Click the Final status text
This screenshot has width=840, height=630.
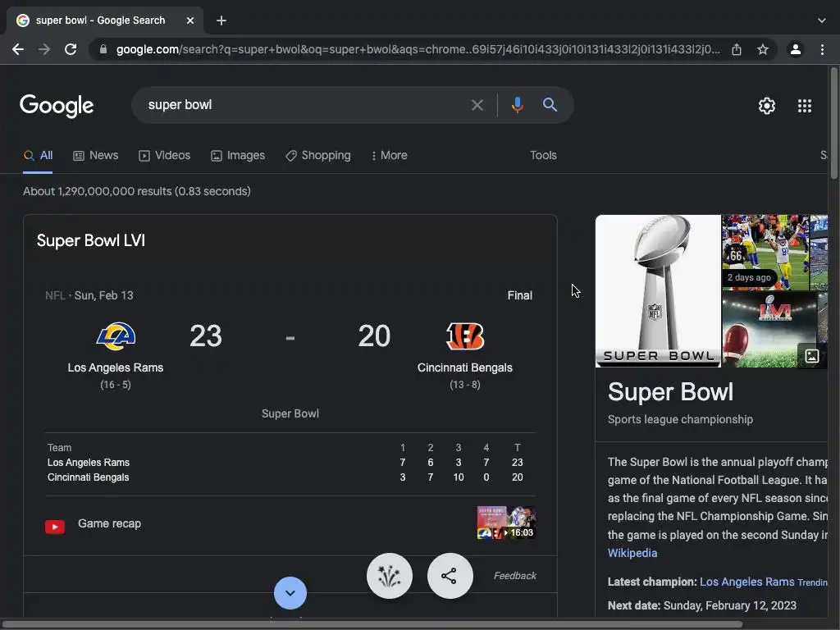pyautogui.click(x=519, y=295)
